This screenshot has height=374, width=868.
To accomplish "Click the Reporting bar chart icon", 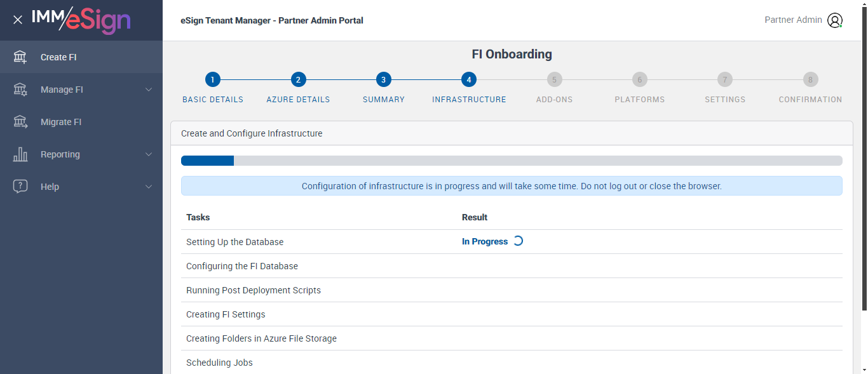I will tap(20, 154).
